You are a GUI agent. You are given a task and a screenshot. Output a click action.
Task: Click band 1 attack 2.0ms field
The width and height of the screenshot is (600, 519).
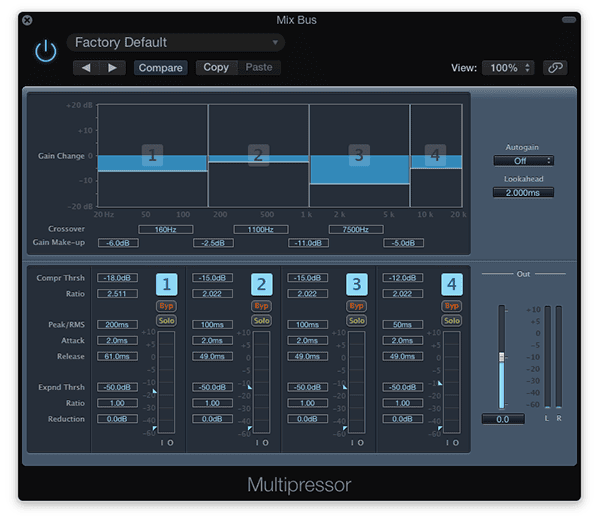(x=117, y=340)
